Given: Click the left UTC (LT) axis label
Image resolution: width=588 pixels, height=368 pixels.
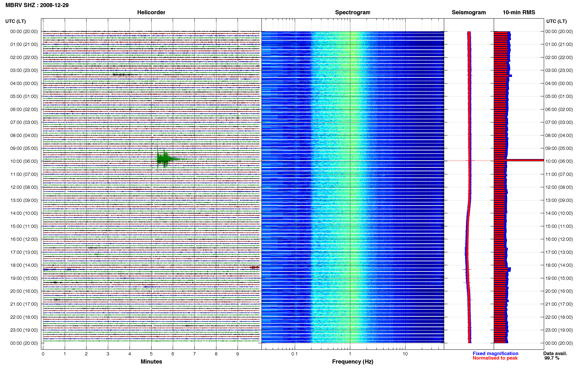Looking at the screenshot, I should click(x=15, y=21).
